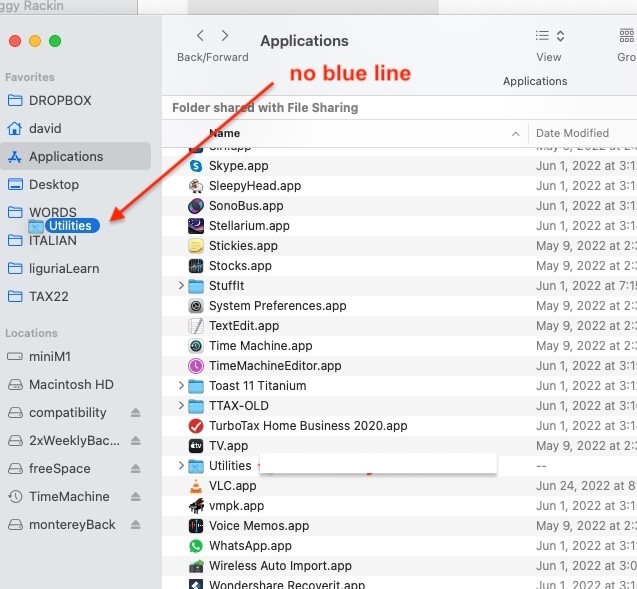
Task: Select Applications in the sidebar
Action: [x=76, y=156]
